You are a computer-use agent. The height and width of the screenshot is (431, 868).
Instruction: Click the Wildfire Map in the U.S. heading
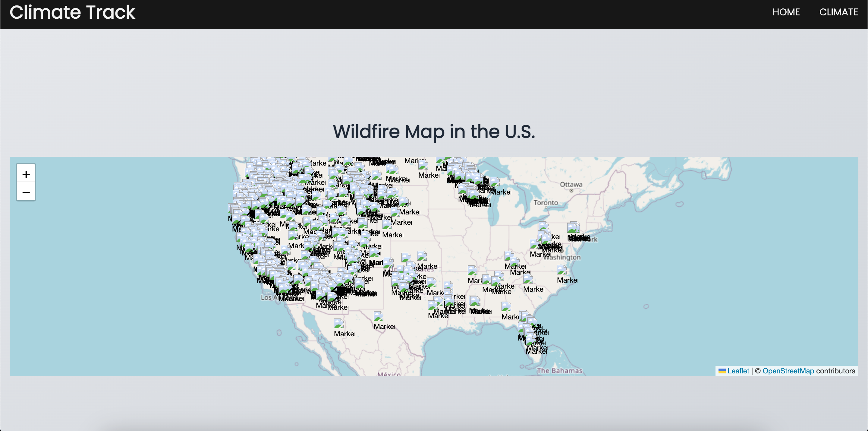434,132
